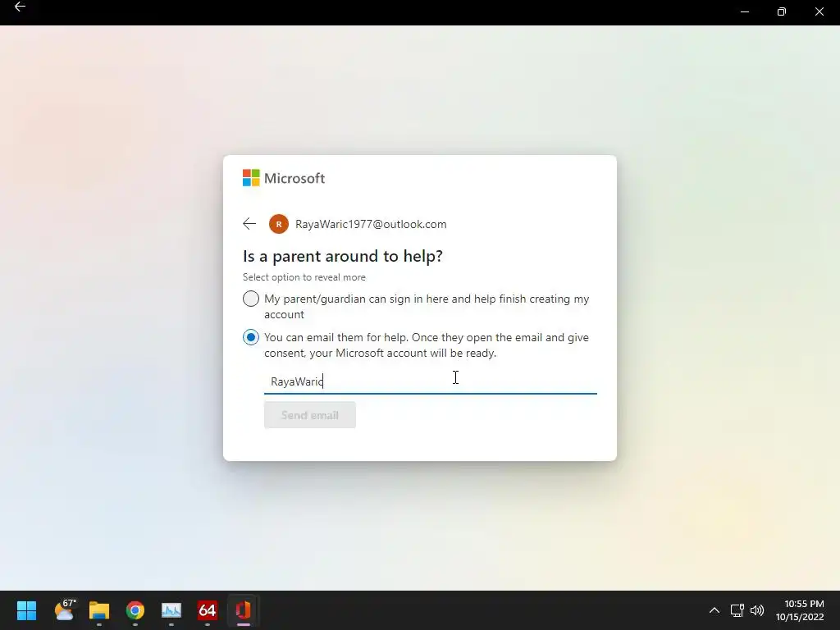840x630 pixels.
Task: Open File Explorer from the taskbar
Action: tap(99, 610)
